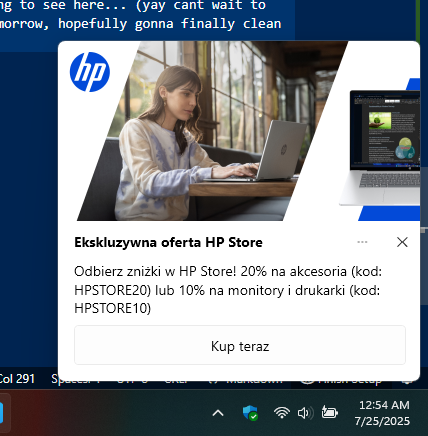Screen dimensions: 428x436
Task: Check the battery status icon
Action: 329,413
